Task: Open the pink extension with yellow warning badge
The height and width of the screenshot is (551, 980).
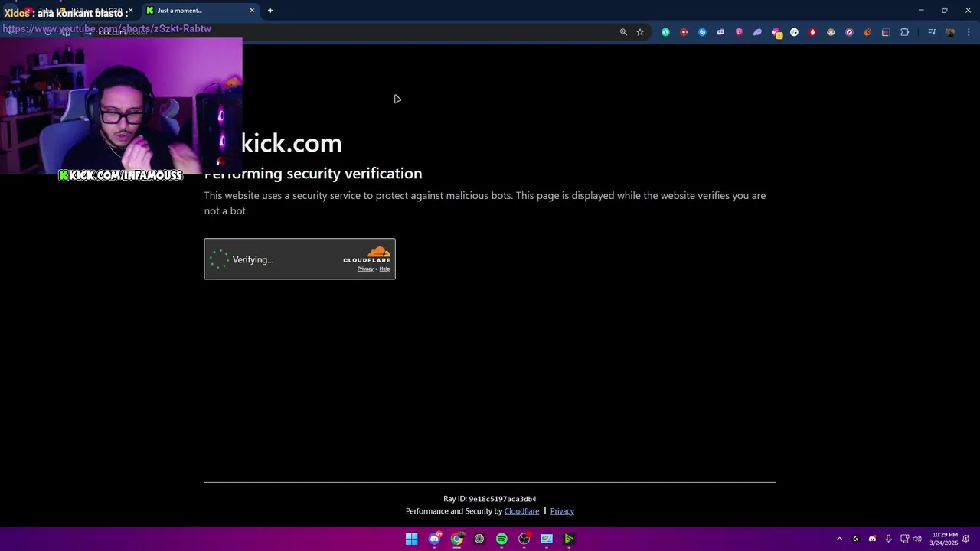Action: click(776, 33)
